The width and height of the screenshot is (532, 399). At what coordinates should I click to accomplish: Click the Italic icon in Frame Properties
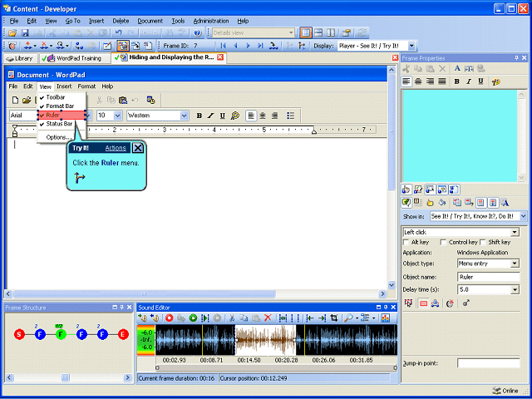(469, 81)
